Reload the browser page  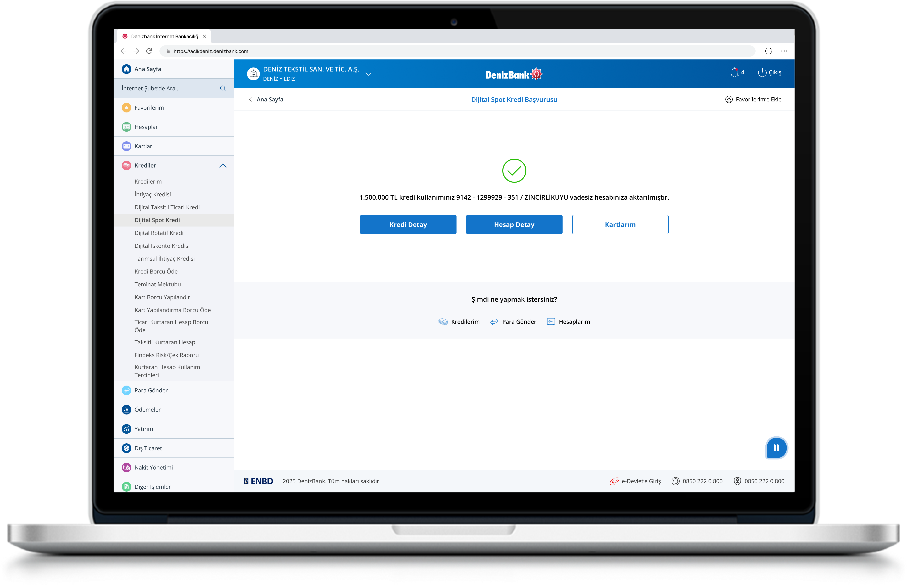pyautogui.click(x=149, y=51)
